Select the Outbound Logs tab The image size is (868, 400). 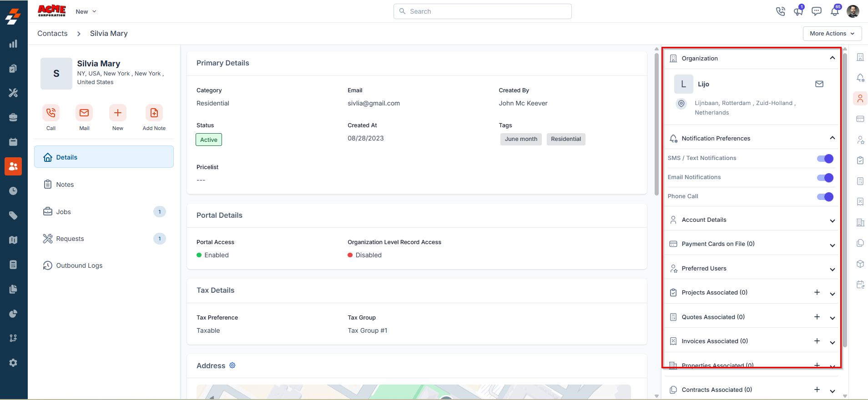pyautogui.click(x=104, y=265)
